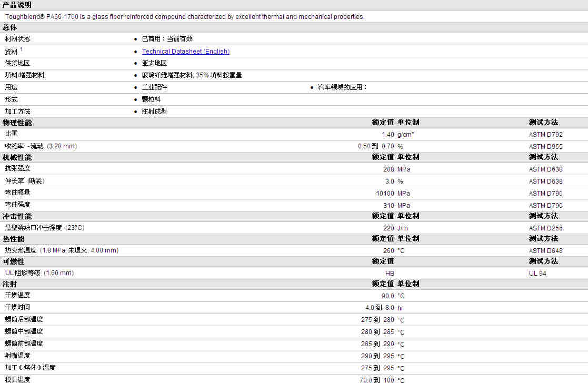Select the '90.0' drying temperature value
Image resolution: width=588 pixels, height=384 pixels.
(x=388, y=296)
